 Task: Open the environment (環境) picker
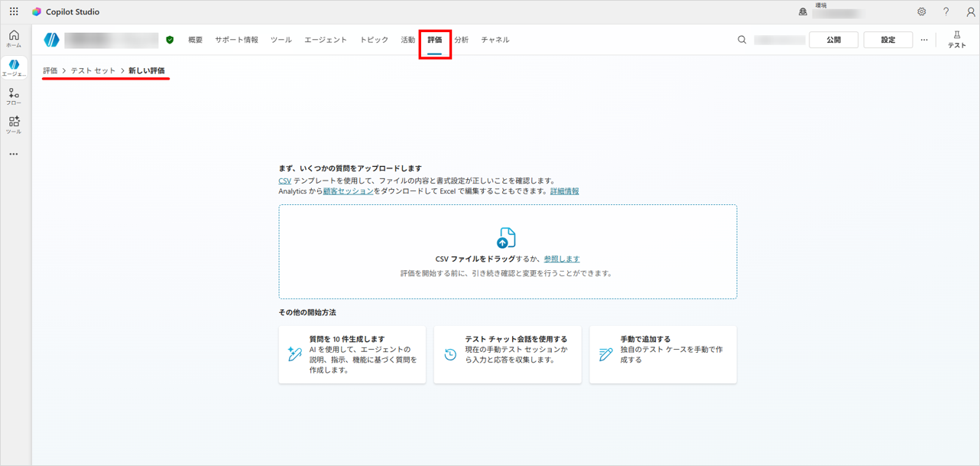coord(829,11)
